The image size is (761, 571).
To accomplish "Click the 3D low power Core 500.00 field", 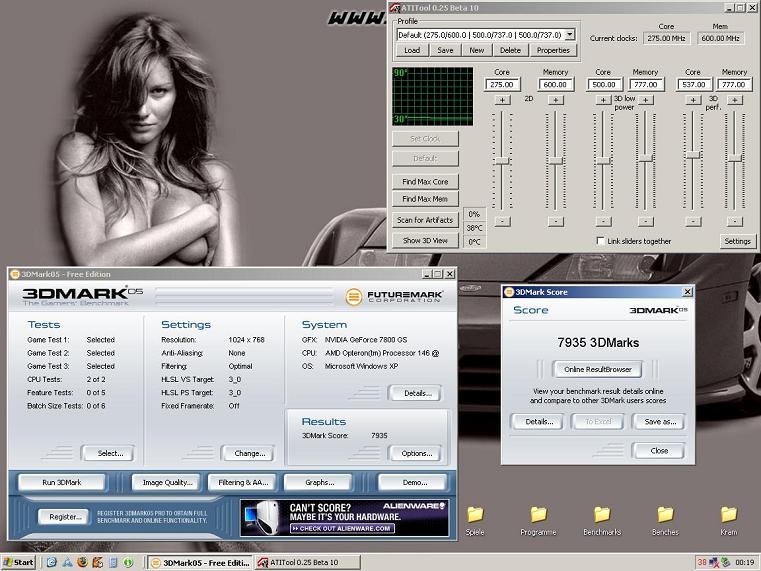I will pyautogui.click(x=604, y=84).
